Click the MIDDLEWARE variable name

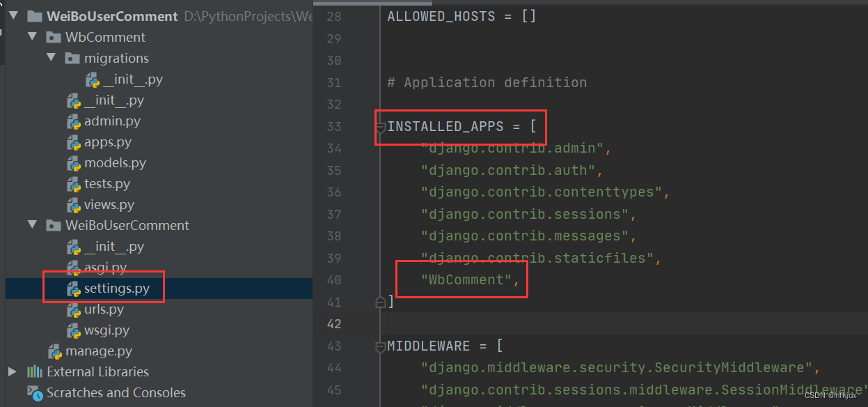pos(429,346)
